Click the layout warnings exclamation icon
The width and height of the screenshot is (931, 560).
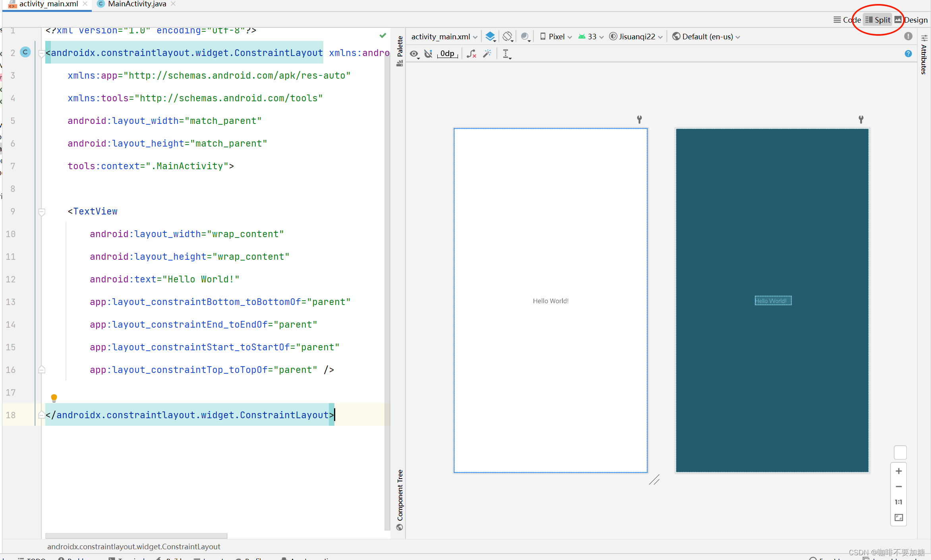[x=908, y=36]
